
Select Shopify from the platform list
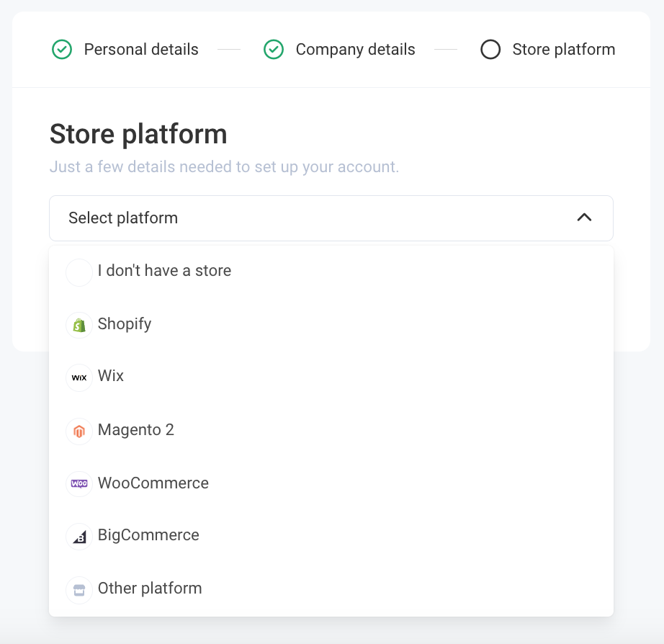click(331, 324)
